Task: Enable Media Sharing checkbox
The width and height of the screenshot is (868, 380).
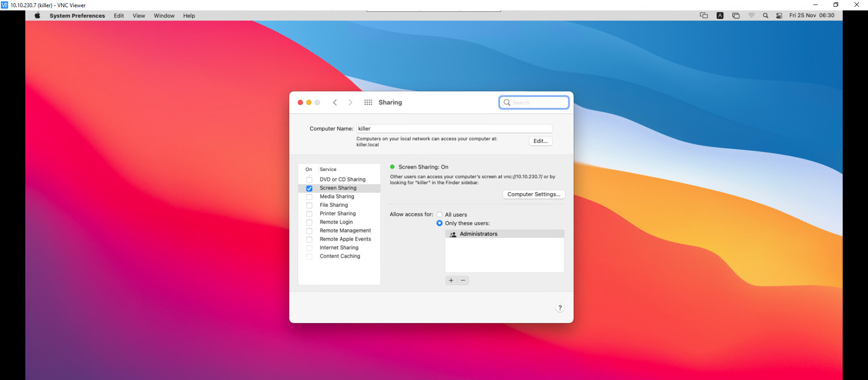Action: click(309, 197)
